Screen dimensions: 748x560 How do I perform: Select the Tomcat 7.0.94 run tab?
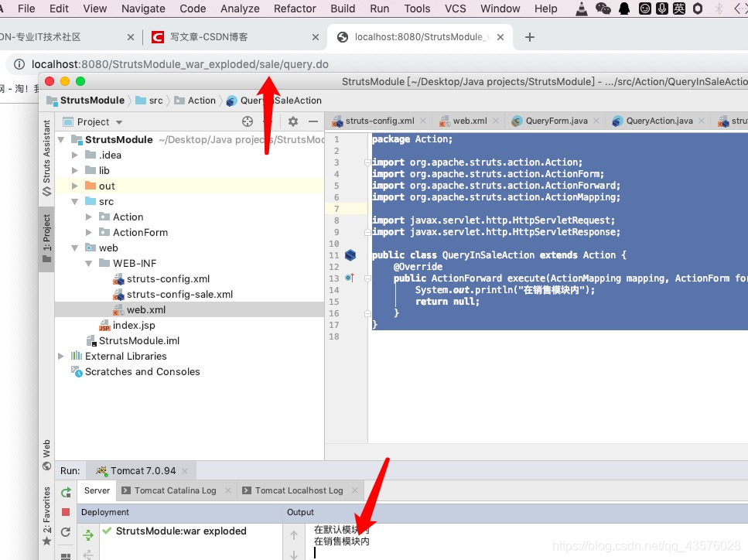pyautogui.click(x=142, y=471)
